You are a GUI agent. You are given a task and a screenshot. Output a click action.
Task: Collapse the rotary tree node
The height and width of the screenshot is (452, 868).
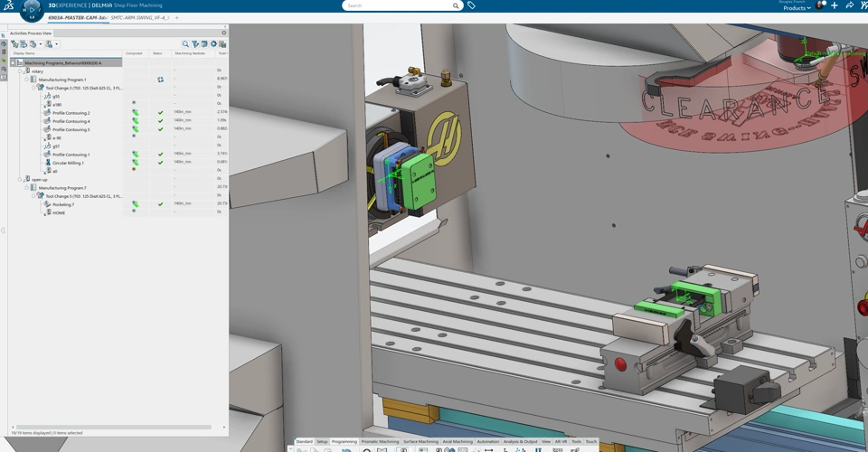click(x=20, y=71)
